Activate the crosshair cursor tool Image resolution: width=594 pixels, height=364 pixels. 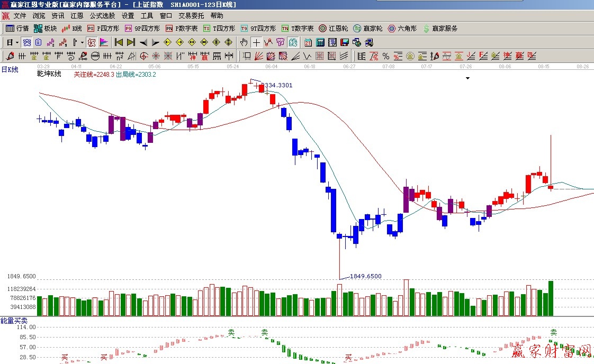(x=256, y=42)
